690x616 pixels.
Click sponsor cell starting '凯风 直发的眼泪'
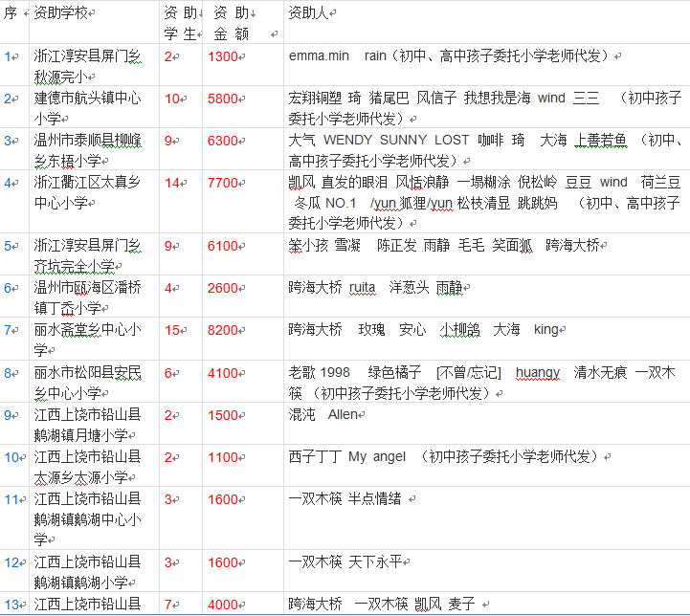[485, 203]
